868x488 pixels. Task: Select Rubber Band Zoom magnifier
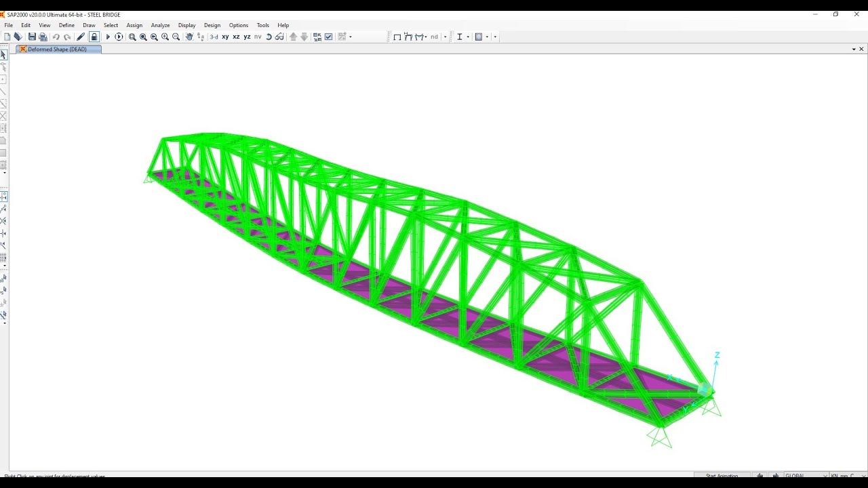pyautogui.click(x=132, y=37)
